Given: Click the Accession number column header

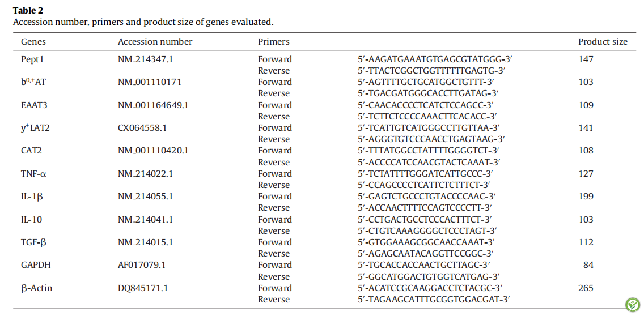Looking at the screenshot, I should (x=155, y=42).
